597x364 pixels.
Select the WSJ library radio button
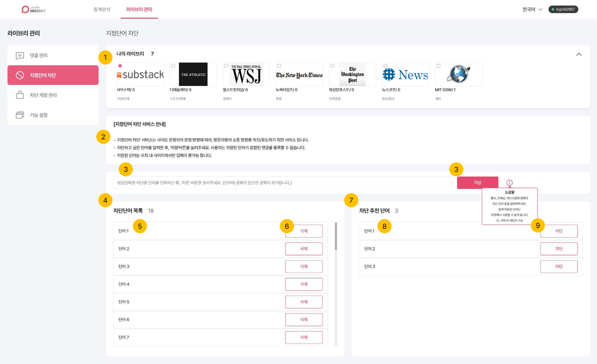pyautogui.click(x=226, y=66)
